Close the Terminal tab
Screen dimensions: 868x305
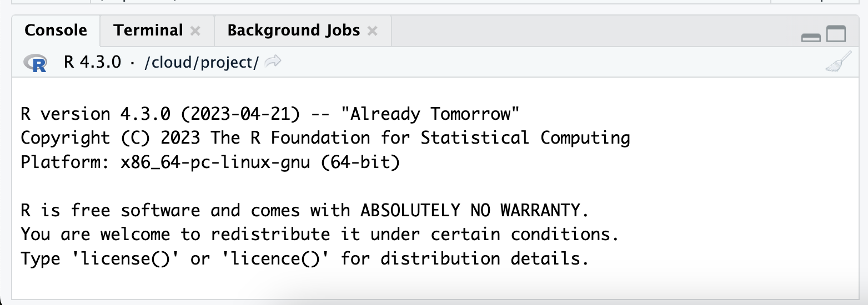(195, 31)
